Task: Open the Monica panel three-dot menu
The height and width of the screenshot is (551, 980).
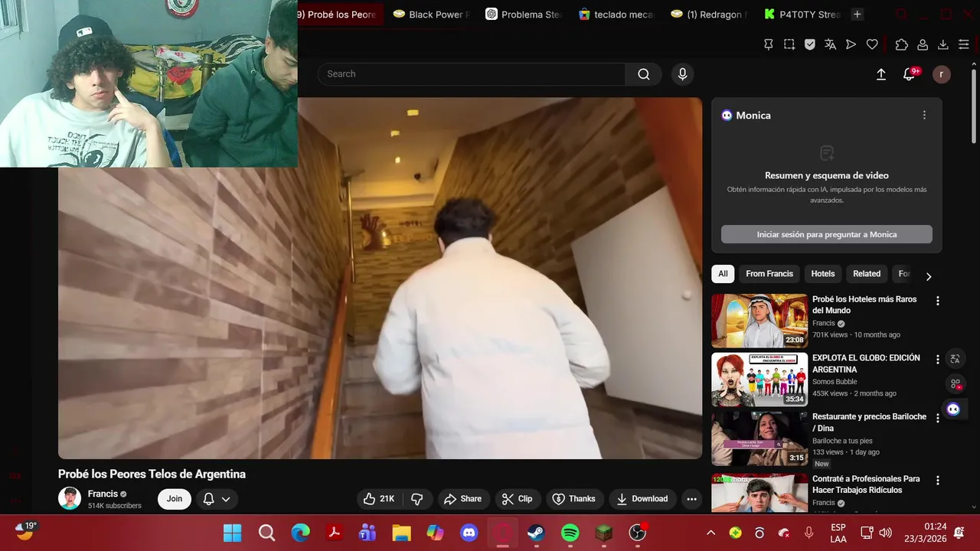Action: click(x=924, y=115)
